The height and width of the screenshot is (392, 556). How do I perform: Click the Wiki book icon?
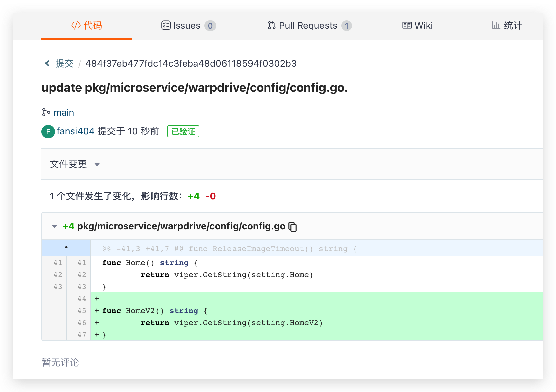(407, 25)
